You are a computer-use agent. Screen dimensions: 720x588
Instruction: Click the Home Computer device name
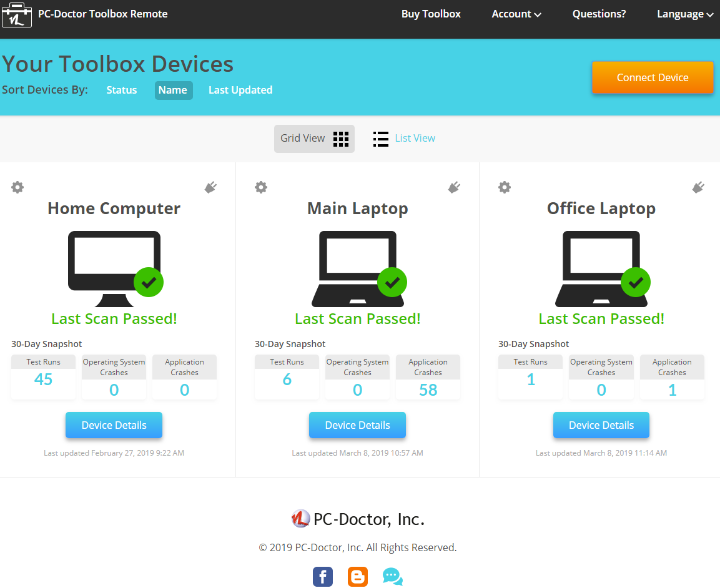[114, 208]
